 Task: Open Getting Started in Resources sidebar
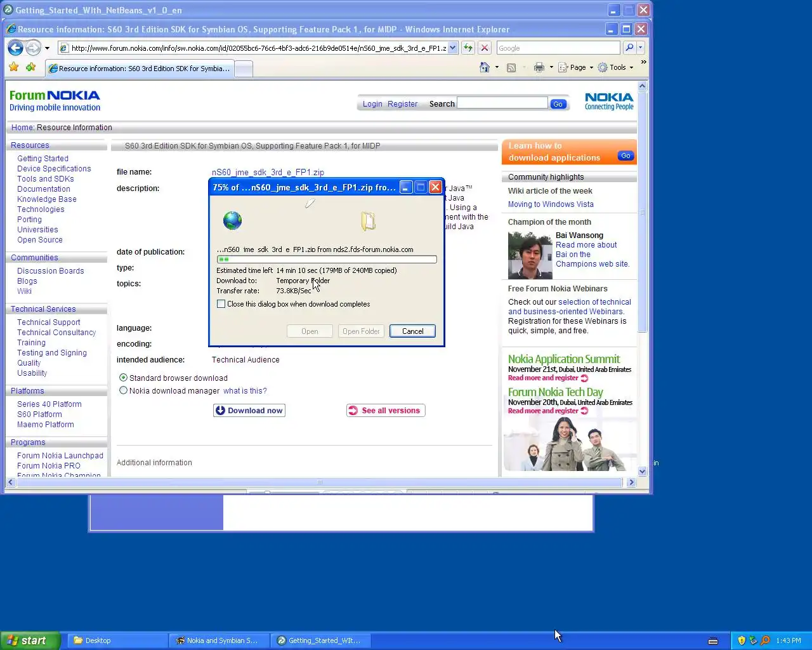(43, 159)
